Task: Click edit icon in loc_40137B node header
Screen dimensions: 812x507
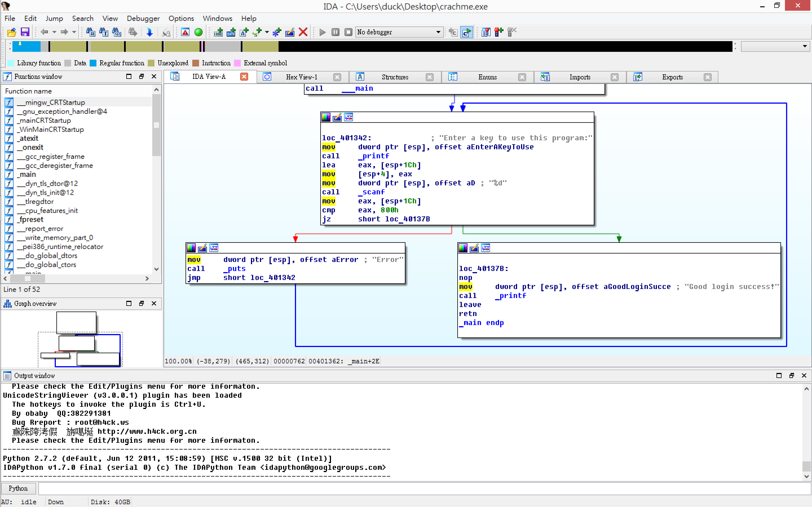Action: click(474, 248)
